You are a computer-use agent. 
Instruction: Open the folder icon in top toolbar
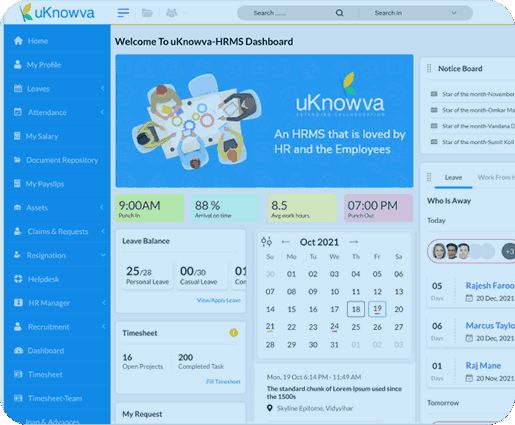click(x=147, y=13)
